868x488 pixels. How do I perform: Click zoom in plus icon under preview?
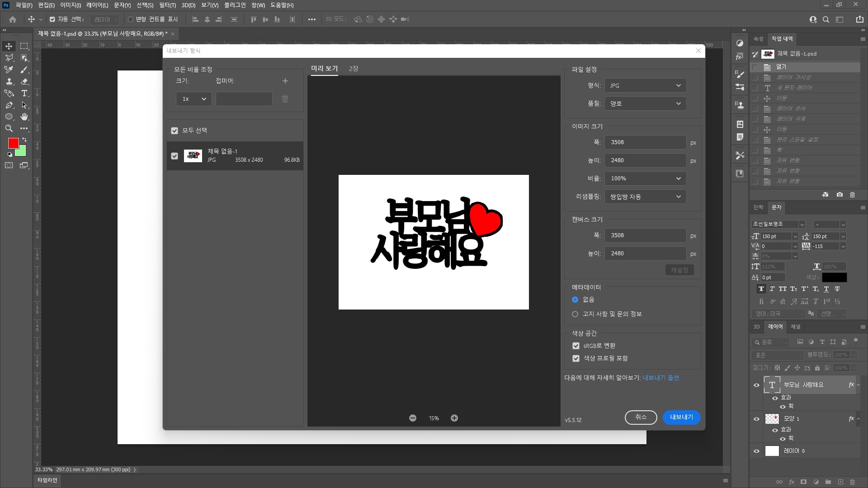(454, 418)
